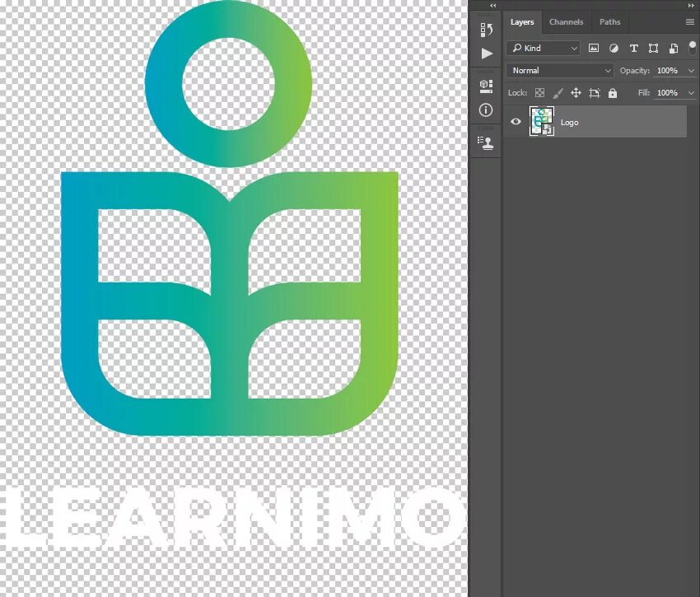Toggle the layer filtering on/off switch

tap(692, 48)
